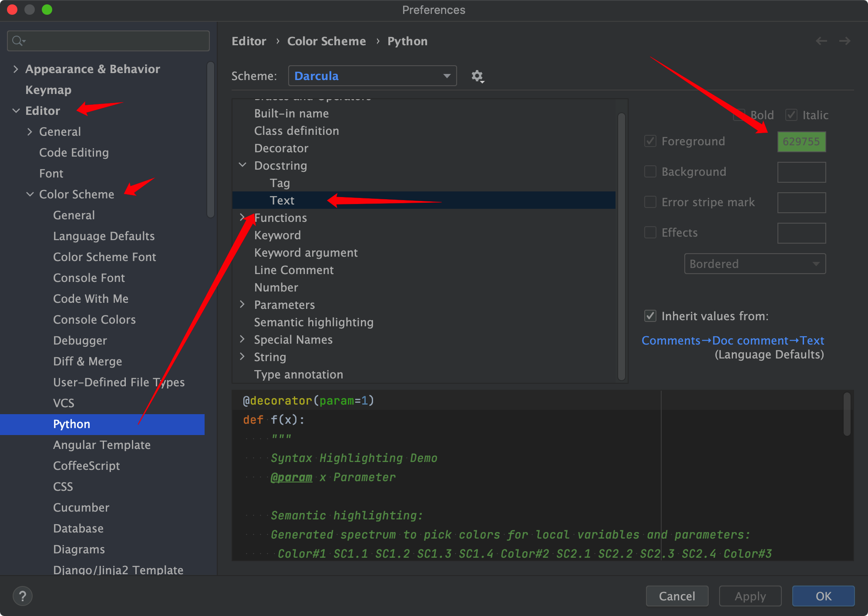
Task: Select Language Defaults in the sidebar
Action: click(104, 236)
